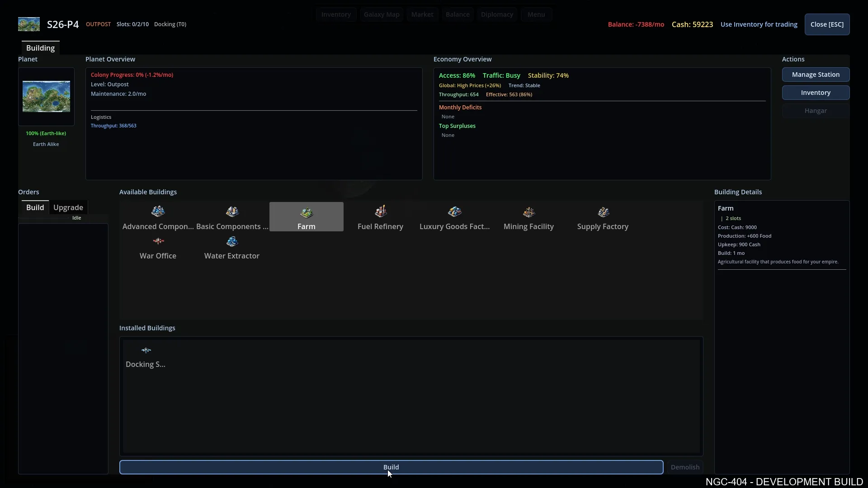Select the Basic Components factory icon
This screenshot has width=868, height=488.
232,211
